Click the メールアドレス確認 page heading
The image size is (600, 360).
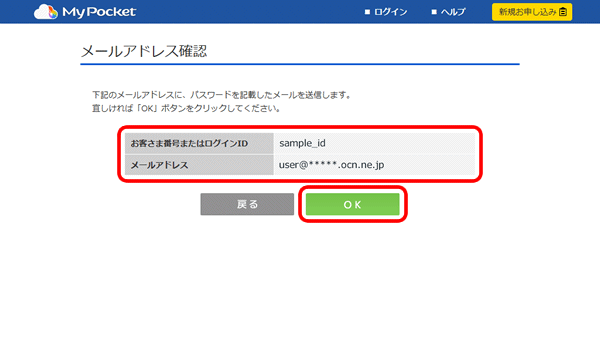pyautogui.click(x=144, y=51)
